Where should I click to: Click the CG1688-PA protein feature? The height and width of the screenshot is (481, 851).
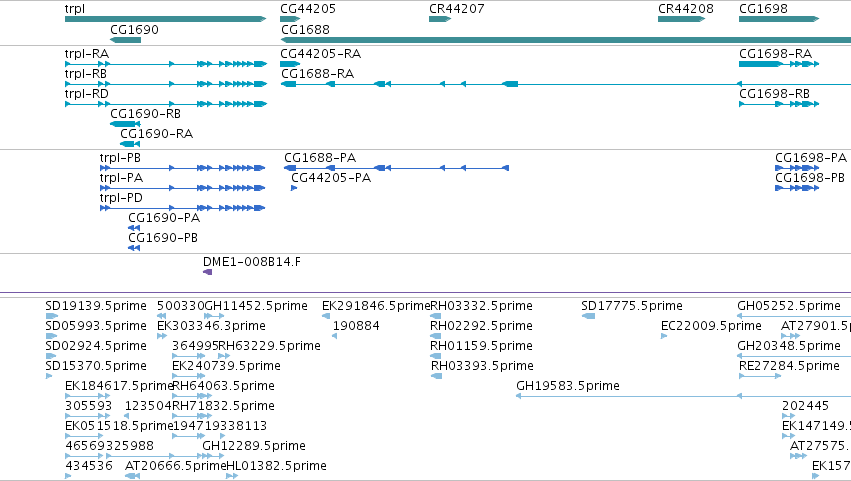click(396, 168)
